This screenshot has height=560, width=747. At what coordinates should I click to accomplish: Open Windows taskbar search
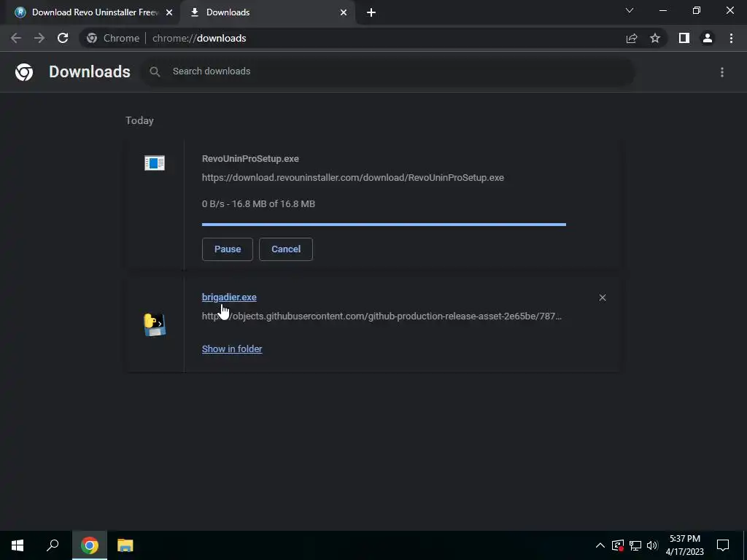click(x=53, y=545)
